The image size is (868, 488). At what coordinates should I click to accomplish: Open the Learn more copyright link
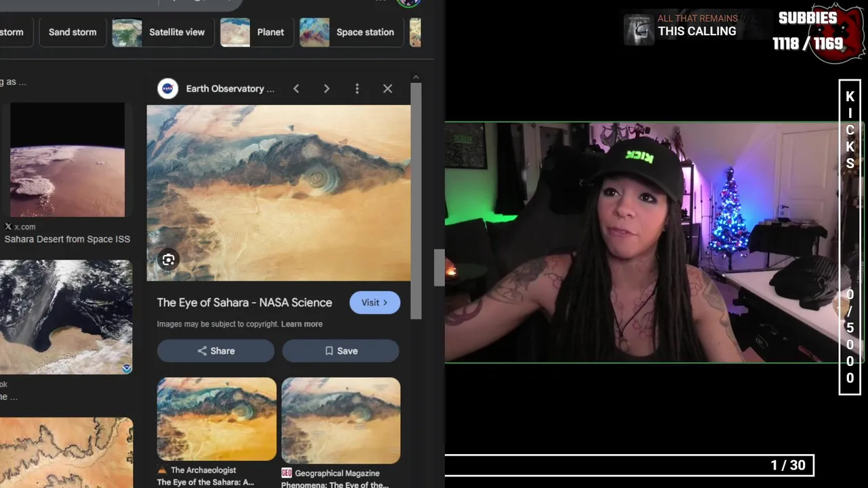point(302,324)
